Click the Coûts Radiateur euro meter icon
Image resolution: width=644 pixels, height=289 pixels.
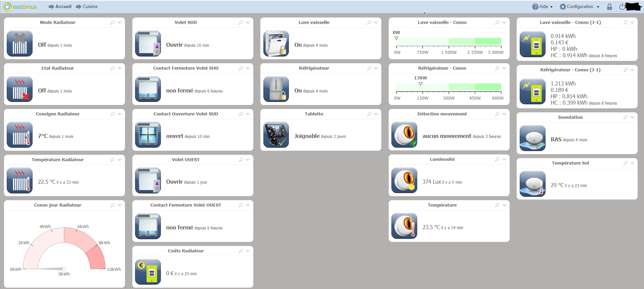click(148, 272)
